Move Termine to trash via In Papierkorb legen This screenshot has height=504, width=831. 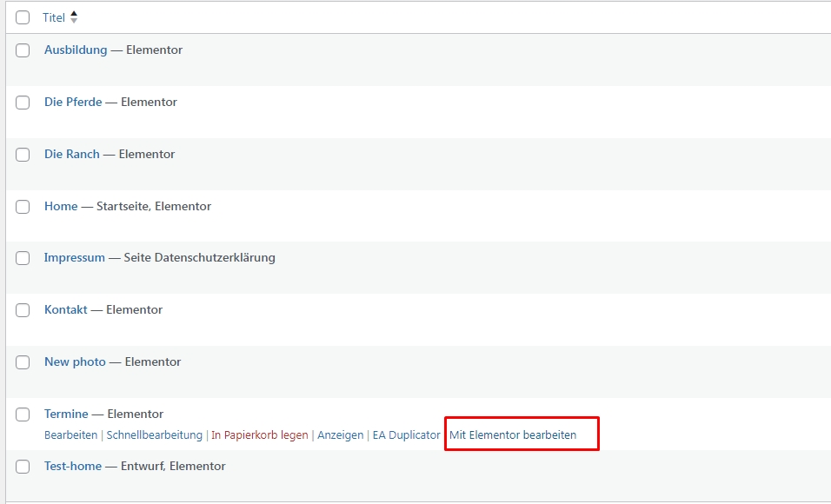pos(260,435)
